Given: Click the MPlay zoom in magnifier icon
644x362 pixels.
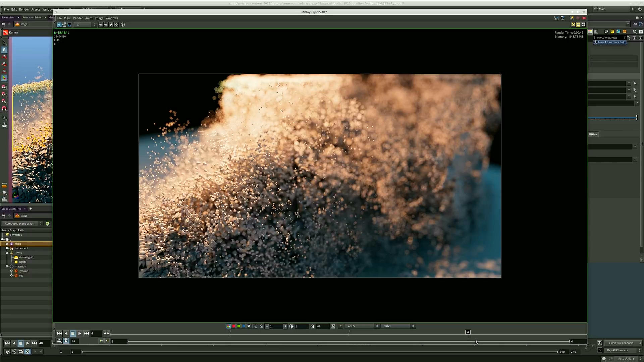Looking at the screenshot, I should click(101, 25).
